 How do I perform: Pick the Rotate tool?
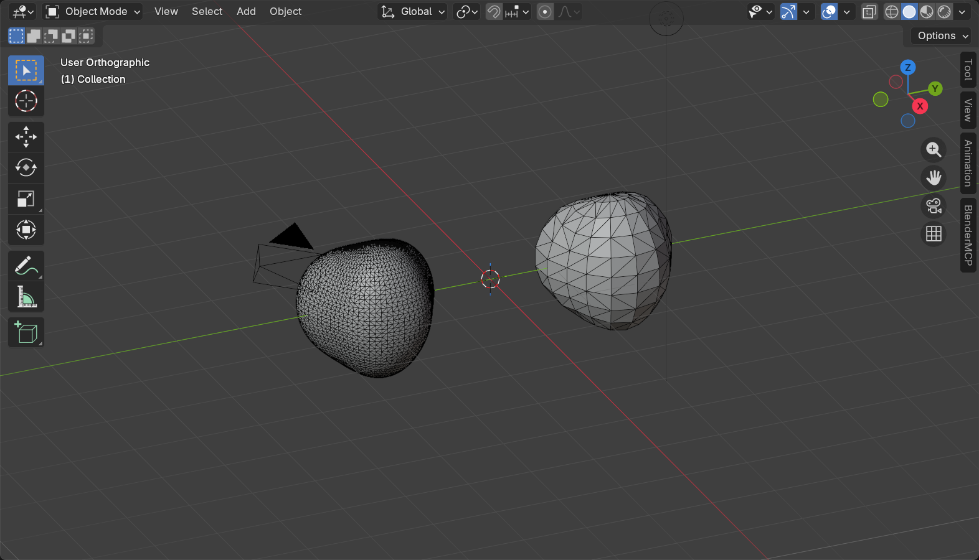26,167
